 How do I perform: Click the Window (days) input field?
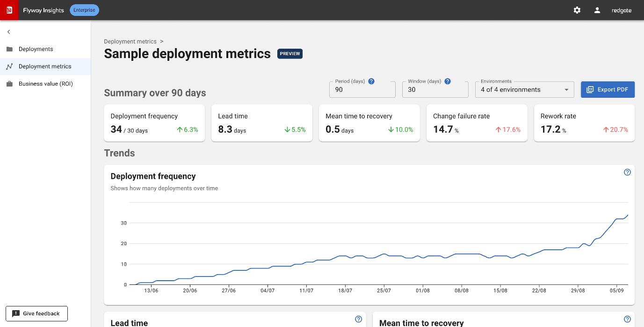pos(435,89)
